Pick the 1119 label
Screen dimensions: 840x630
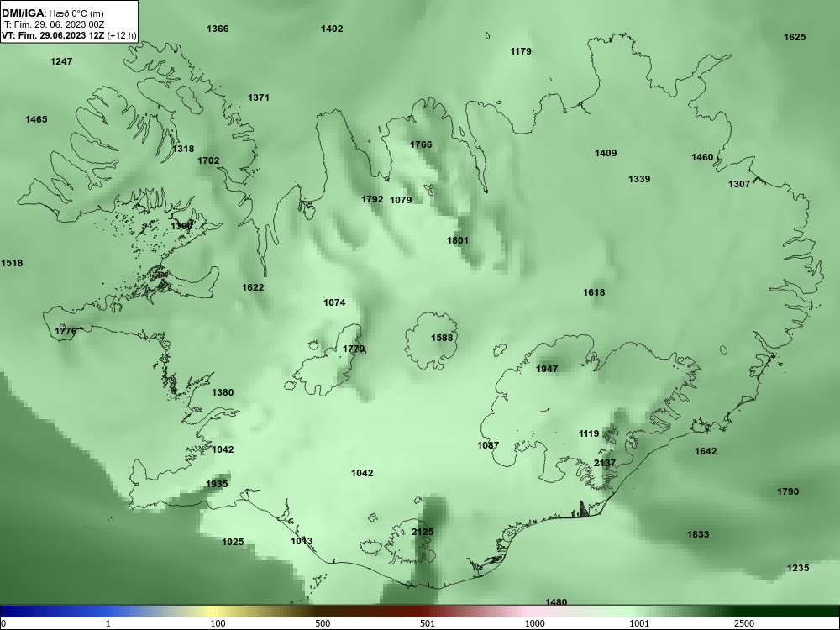pyautogui.click(x=589, y=434)
